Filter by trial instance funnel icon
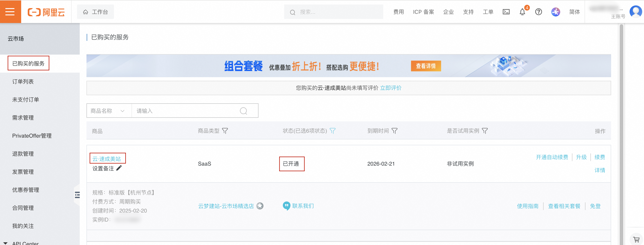The width and height of the screenshot is (644, 245). point(485,131)
